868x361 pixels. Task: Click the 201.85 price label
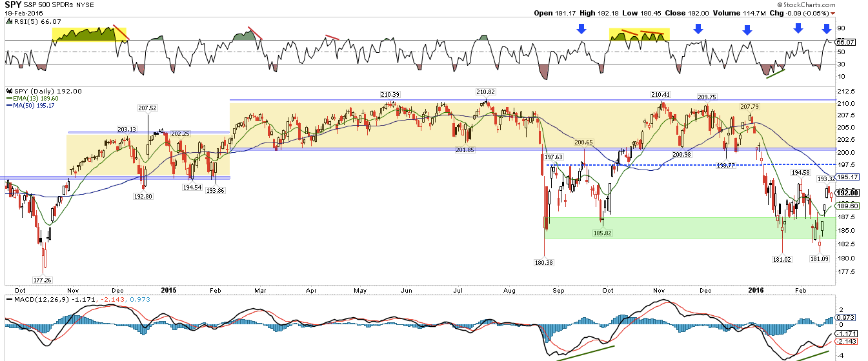465,150
